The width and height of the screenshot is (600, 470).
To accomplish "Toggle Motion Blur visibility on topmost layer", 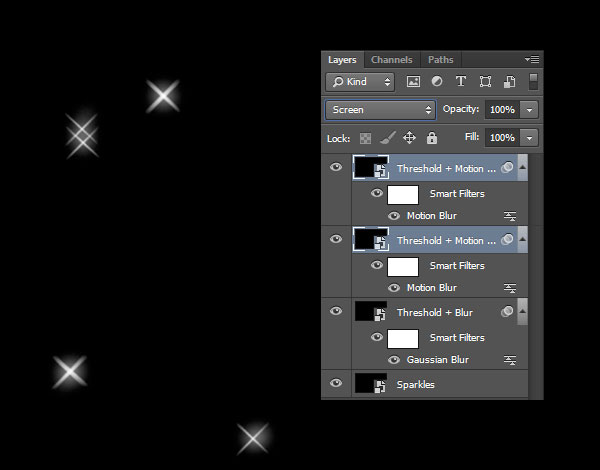I will pyautogui.click(x=394, y=216).
